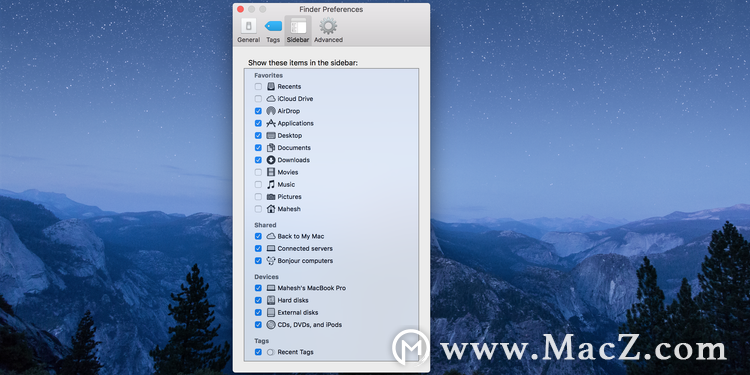Disable the Back to My Mac checkbox
Screen dimensions: 750x375
[x=258, y=236]
